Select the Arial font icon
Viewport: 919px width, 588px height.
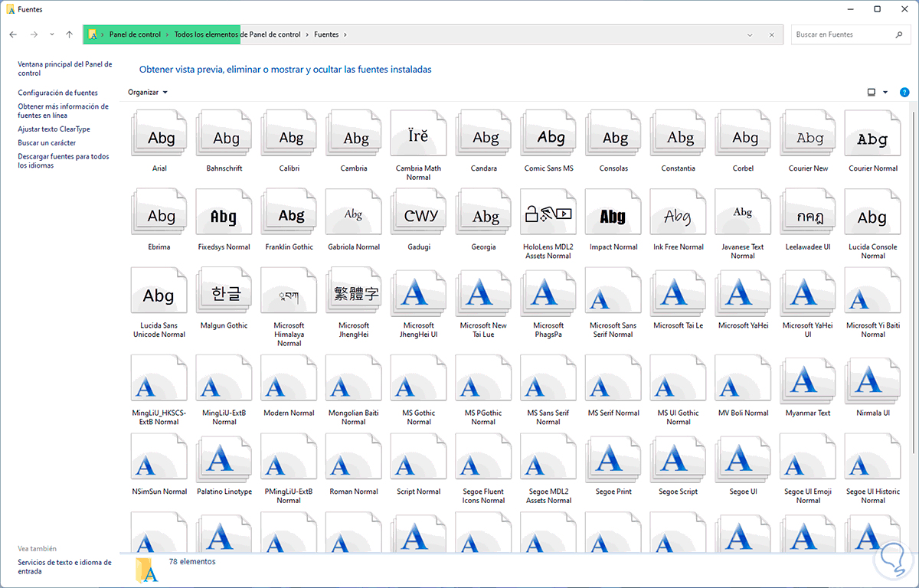[x=159, y=135]
